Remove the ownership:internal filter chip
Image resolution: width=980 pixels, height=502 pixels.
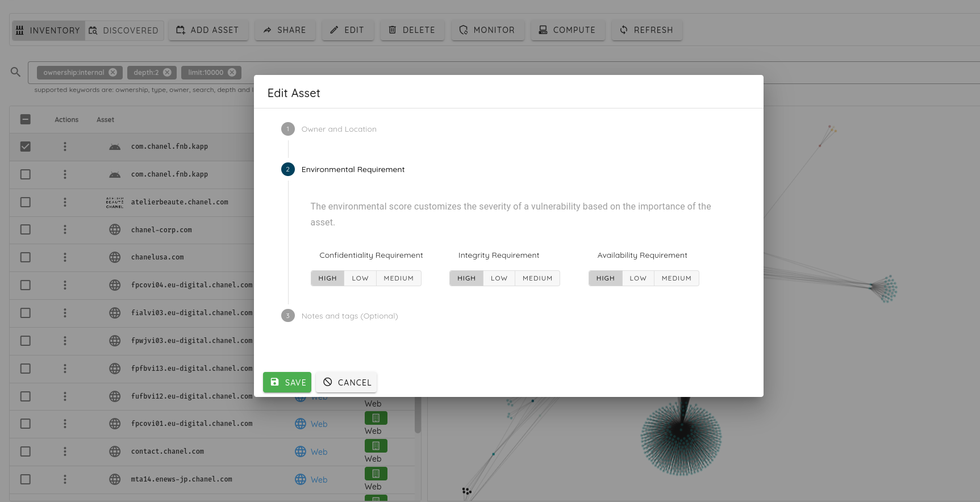click(x=113, y=72)
